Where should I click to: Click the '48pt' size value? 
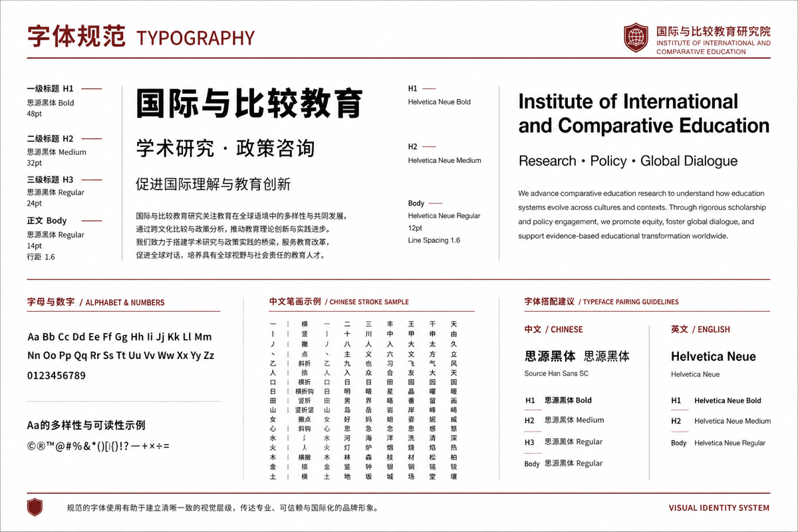[x=34, y=114]
